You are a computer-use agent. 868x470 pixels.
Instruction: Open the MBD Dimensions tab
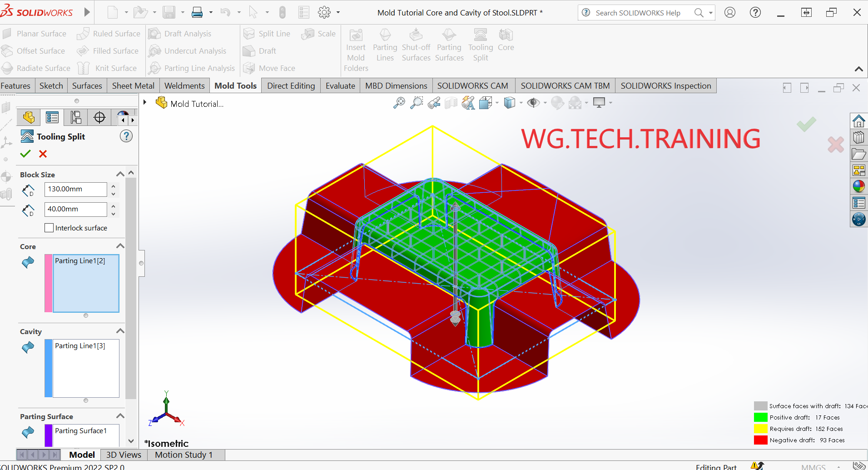396,86
